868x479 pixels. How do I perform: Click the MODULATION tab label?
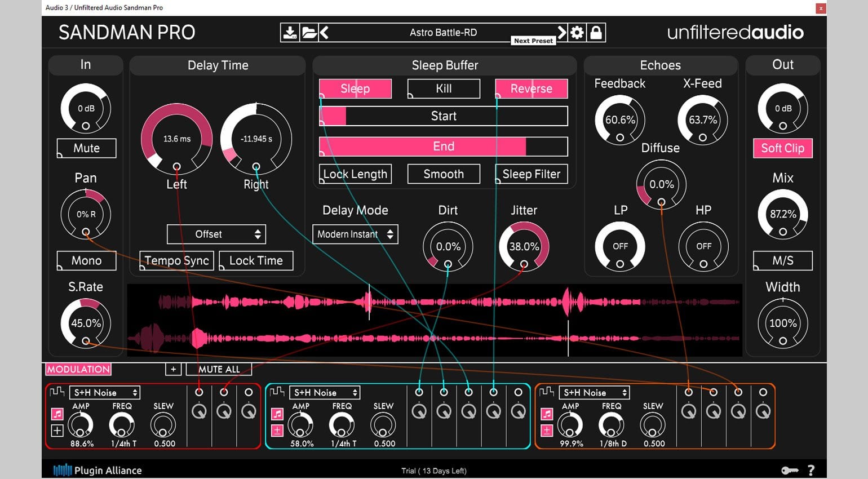(78, 369)
